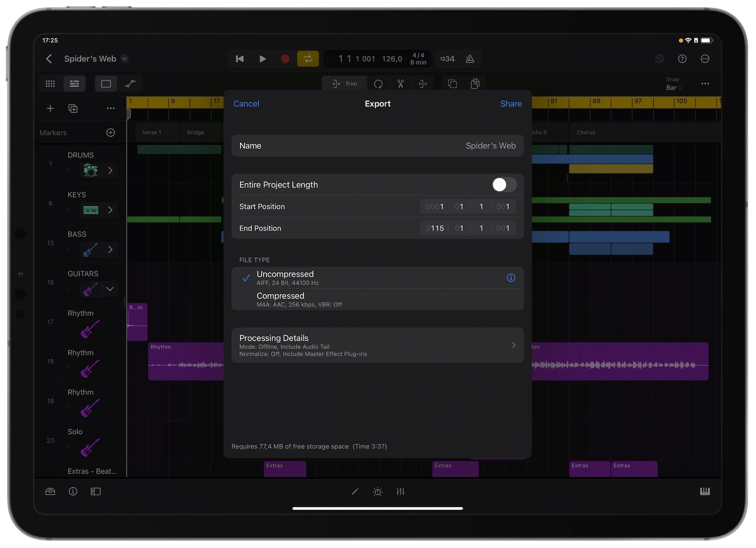The width and height of the screenshot is (756, 548).
Task: Toggle the metronome icon
Action: point(470,59)
